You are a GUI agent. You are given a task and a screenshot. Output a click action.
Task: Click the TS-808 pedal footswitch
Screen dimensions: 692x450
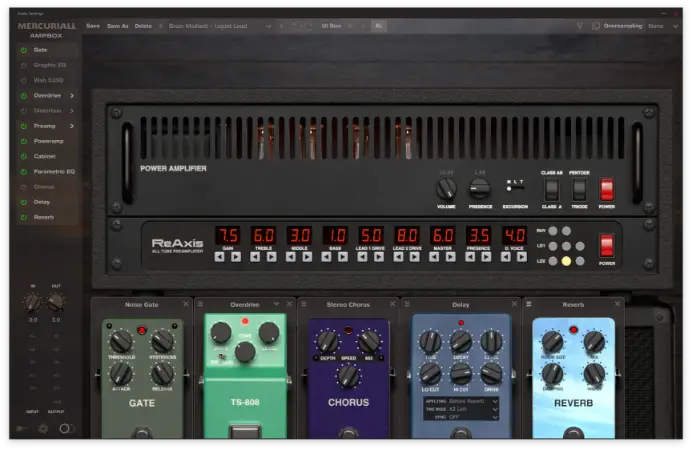tap(244, 433)
